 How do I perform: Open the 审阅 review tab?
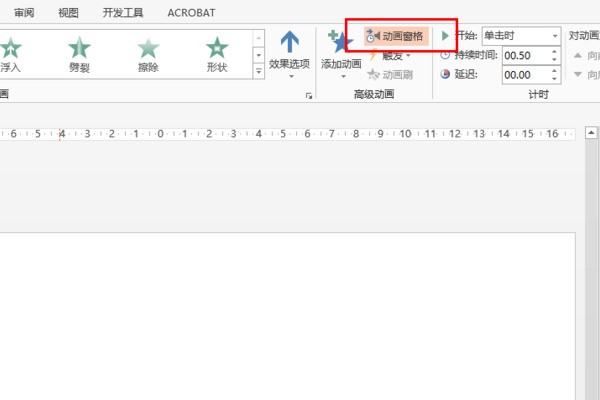[24, 12]
